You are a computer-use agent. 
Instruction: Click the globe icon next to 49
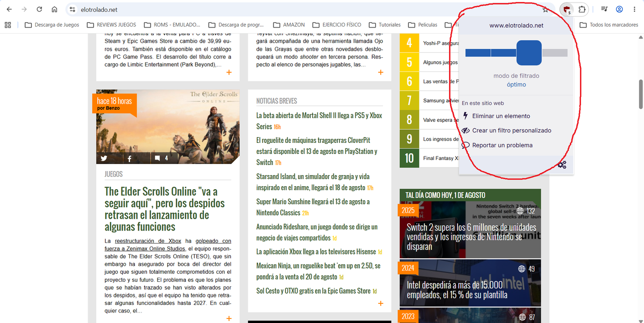click(522, 269)
